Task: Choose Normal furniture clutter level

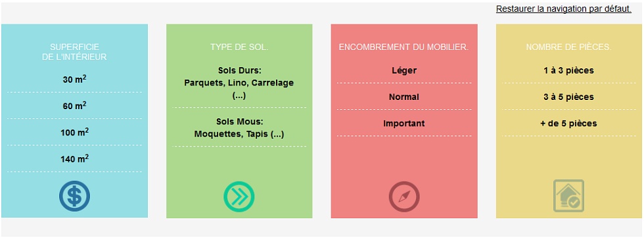Action: [404, 97]
